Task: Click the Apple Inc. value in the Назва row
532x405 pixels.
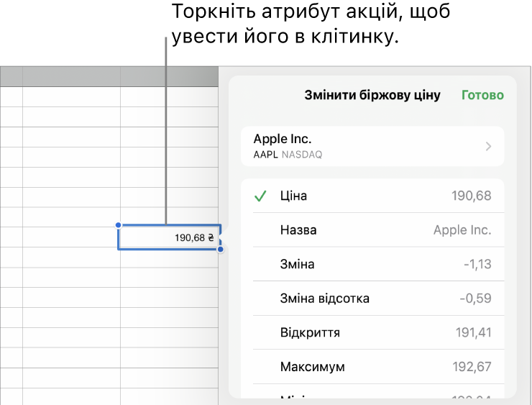Action: tap(462, 230)
